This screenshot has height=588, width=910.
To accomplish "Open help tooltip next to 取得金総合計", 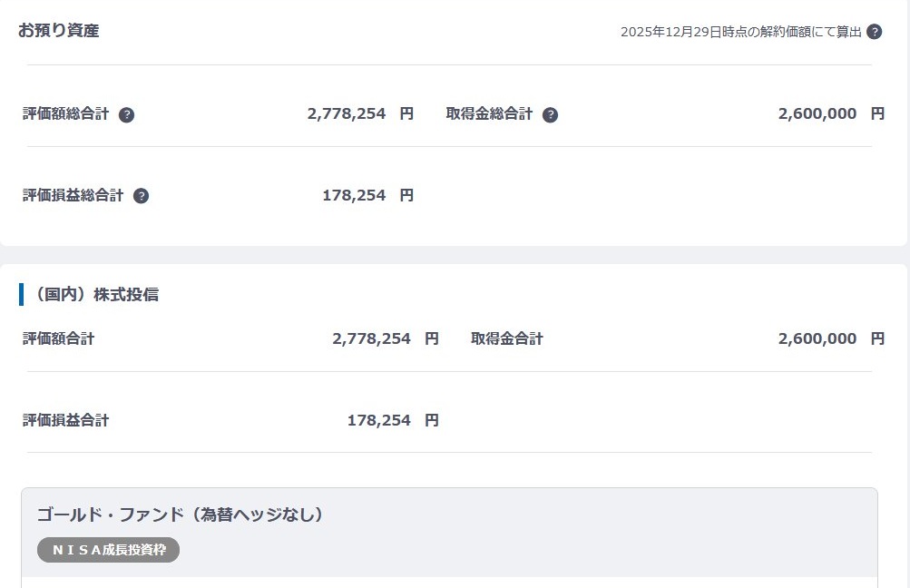I will click(551, 115).
